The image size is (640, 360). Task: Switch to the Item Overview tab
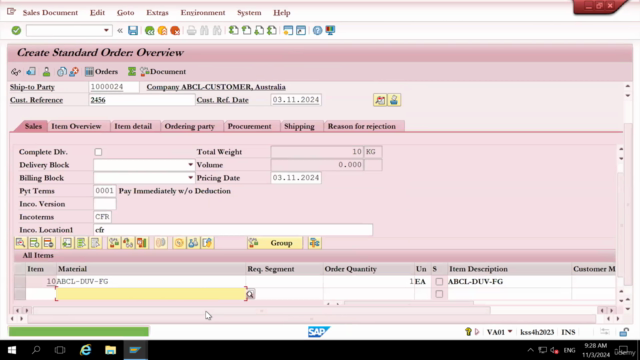click(76, 127)
